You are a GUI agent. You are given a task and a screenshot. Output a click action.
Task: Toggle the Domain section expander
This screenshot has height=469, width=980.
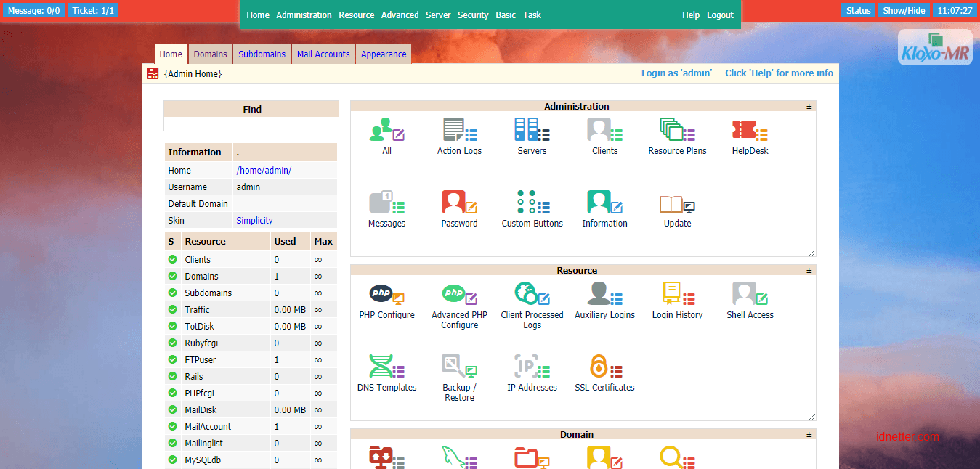809,435
